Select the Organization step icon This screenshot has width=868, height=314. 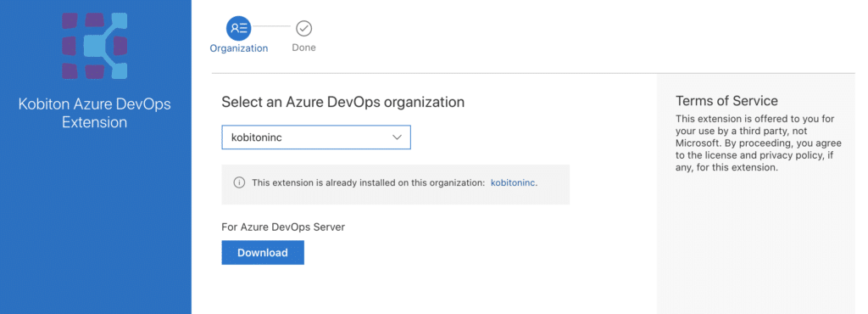pyautogui.click(x=238, y=28)
